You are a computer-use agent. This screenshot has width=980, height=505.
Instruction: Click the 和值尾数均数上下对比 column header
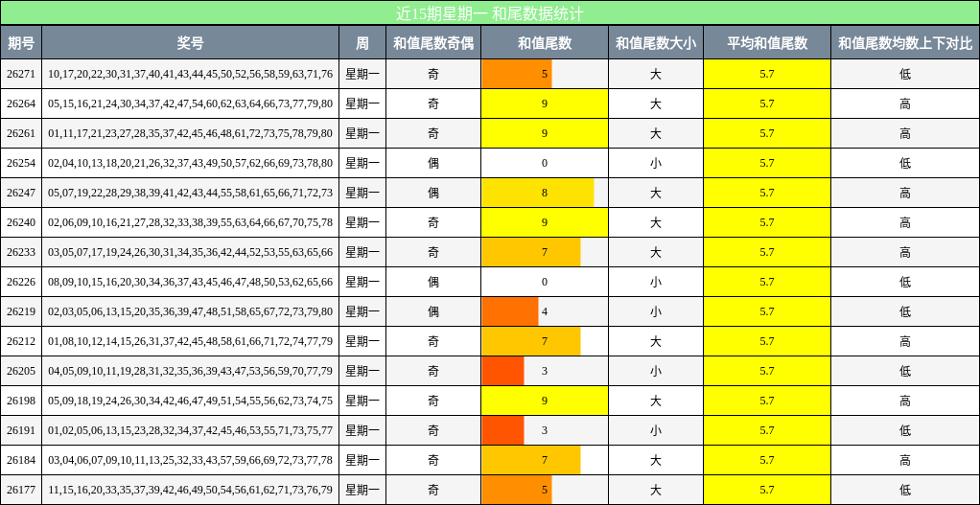point(905,42)
